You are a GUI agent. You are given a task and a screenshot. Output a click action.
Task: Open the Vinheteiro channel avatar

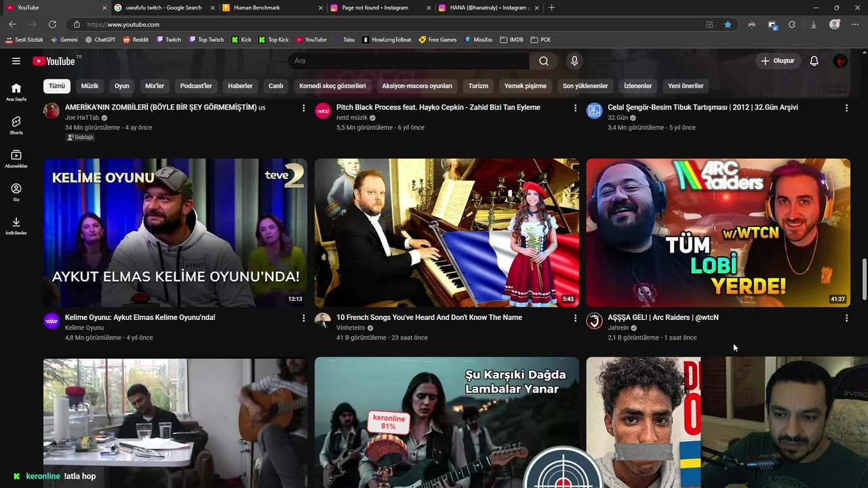tap(323, 321)
